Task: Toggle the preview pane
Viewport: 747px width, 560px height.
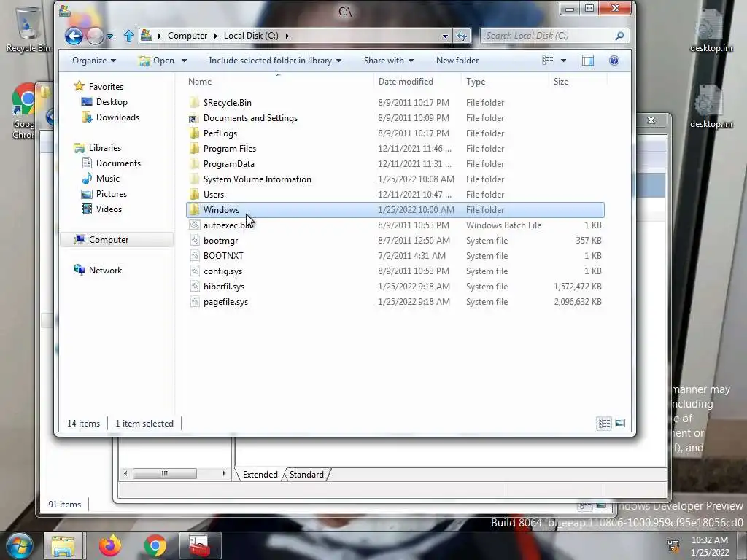Action: pos(588,61)
